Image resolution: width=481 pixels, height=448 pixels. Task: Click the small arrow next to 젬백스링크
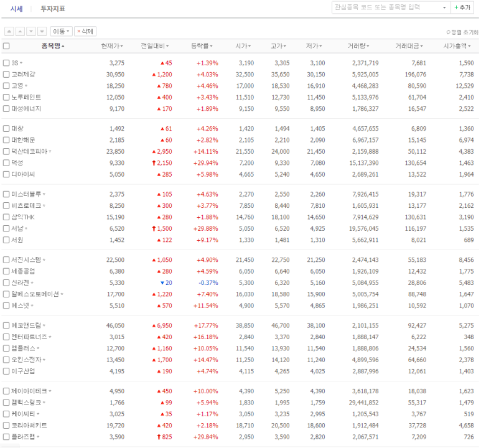[x=44, y=403]
